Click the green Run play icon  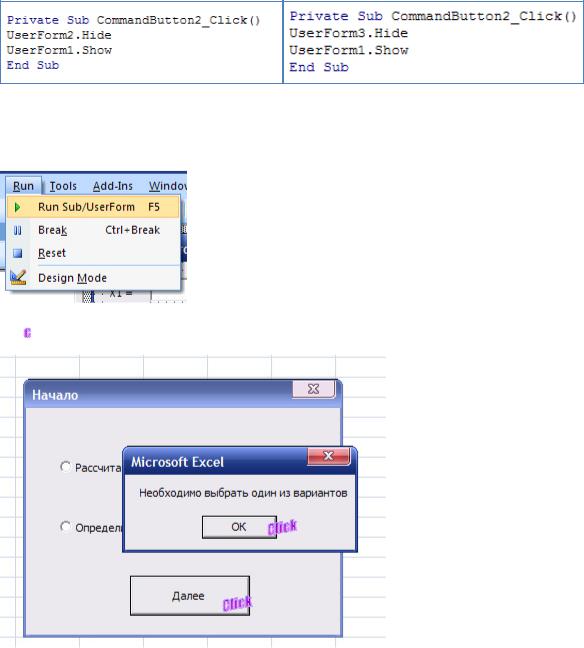tap(17, 207)
